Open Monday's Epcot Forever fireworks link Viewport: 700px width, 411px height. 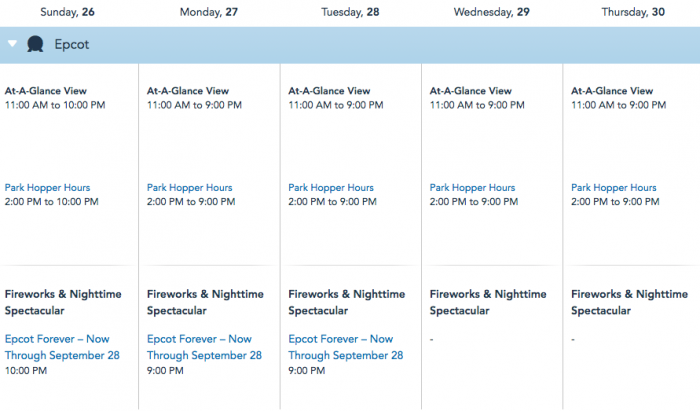(204, 347)
